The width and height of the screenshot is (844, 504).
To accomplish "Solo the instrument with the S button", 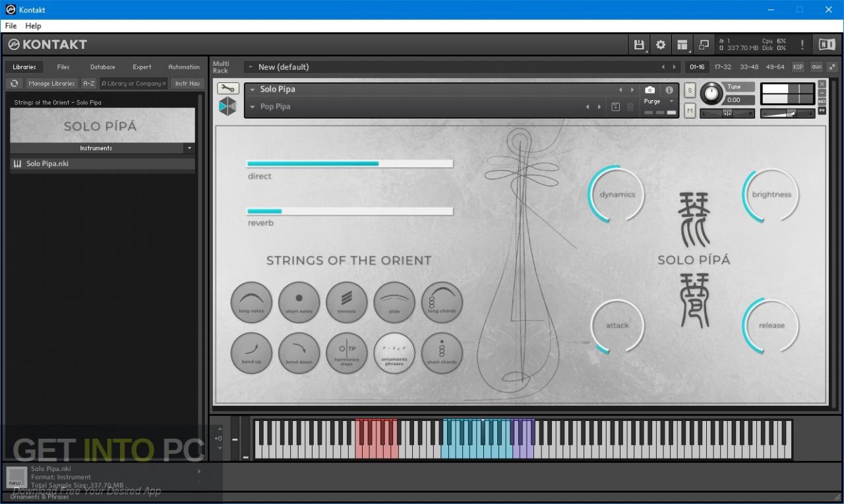I will (690, 90).
